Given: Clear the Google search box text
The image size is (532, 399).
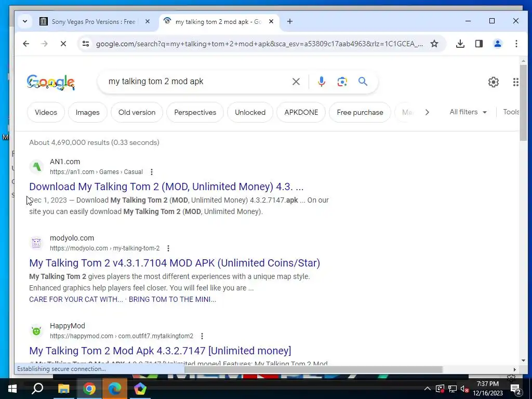Looking at the screenshot, I should (x=296, y=82).
